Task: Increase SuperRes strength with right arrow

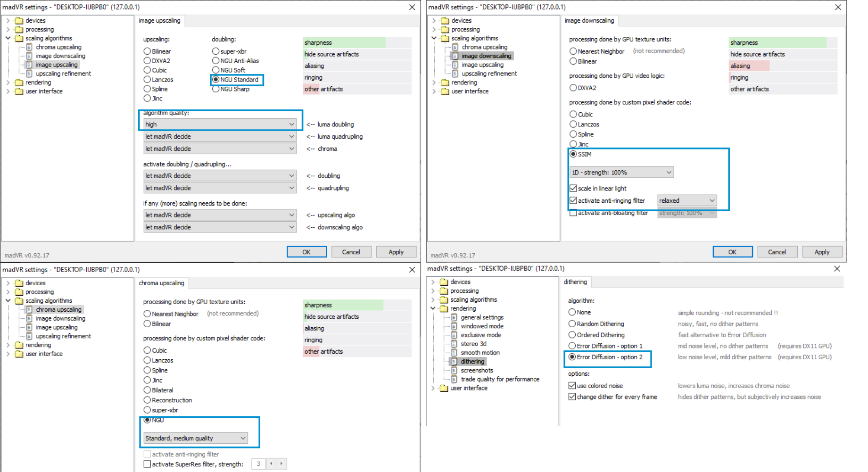Action: 281,464
